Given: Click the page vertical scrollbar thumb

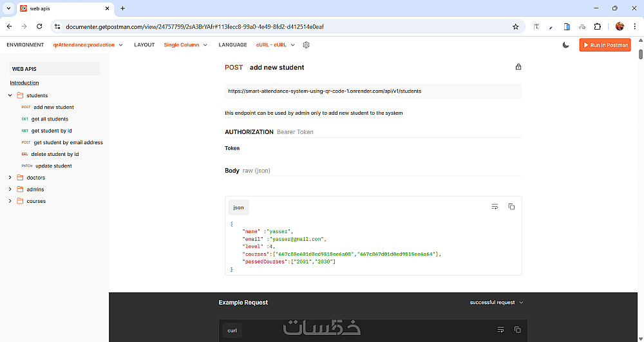Looking at the screenshot, I should [641, 54].
